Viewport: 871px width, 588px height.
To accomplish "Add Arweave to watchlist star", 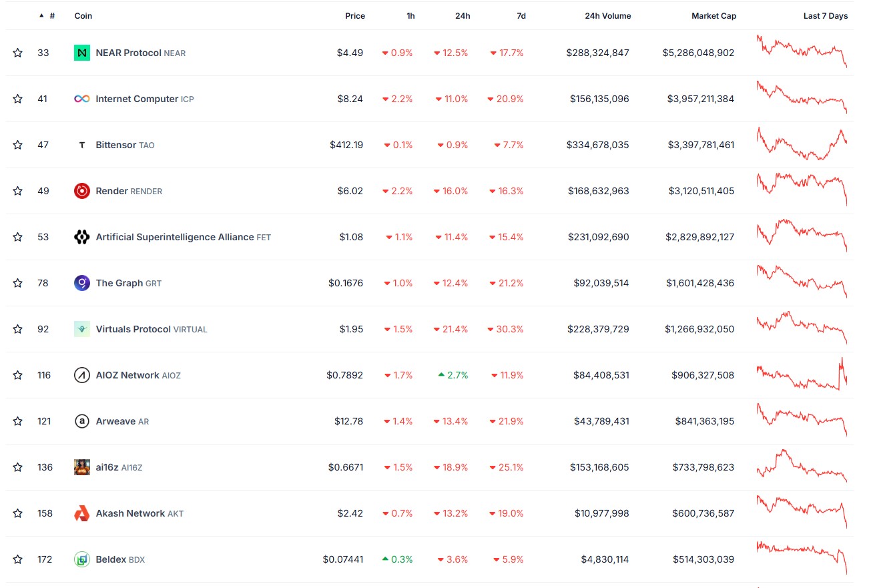I will (x=18, y=421).
